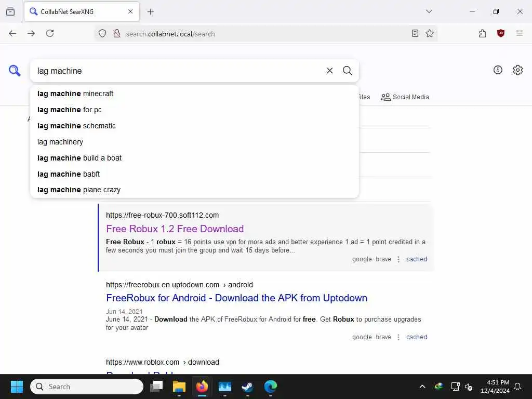Open the clock showing 4:51 PM

495,387
